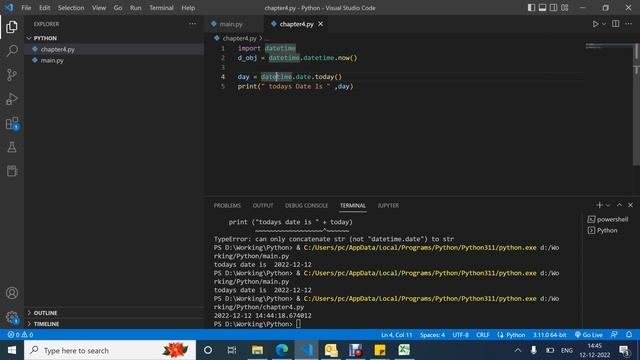Screen dimensions: 640x360
Task: Click the editor minimap preview
Action: coord(609,46)
